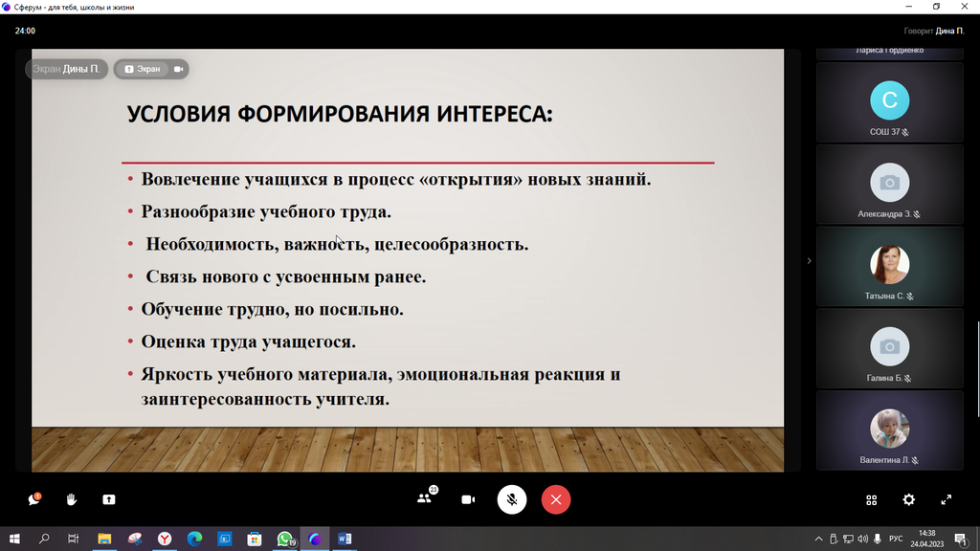Select participant tile Лариса Гордиенко
980x551 pixels.
tap(889, 54)
